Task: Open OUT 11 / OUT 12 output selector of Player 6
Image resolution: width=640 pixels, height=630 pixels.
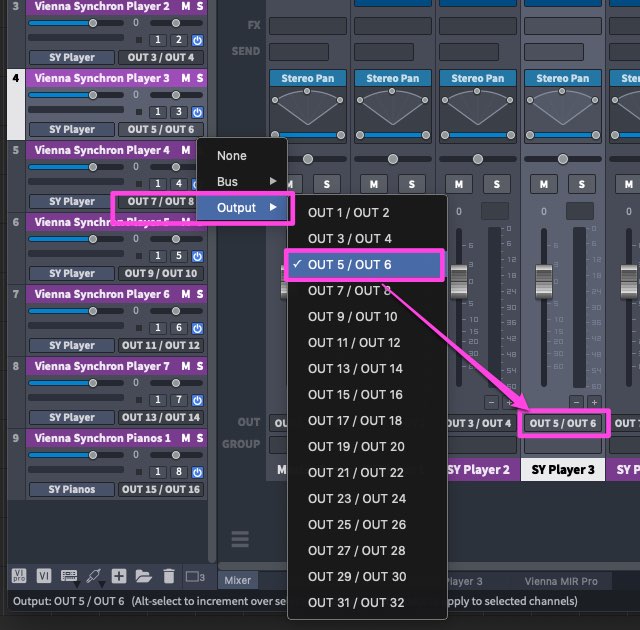Action: pos(161,346)
